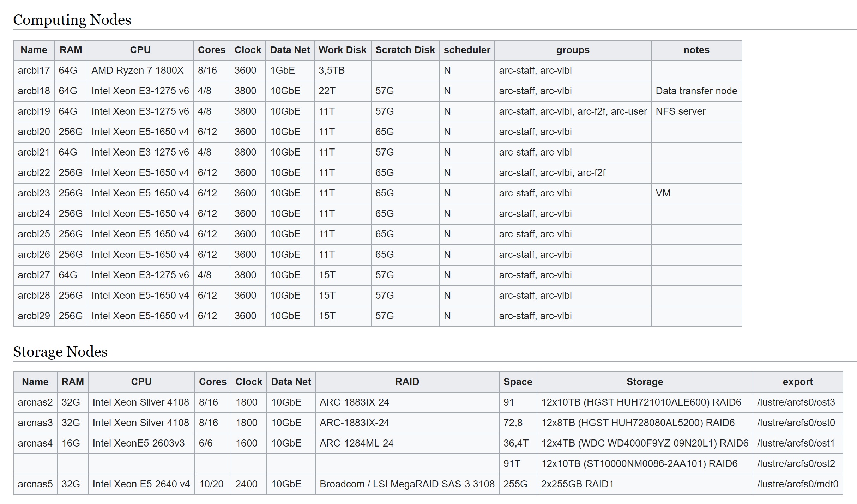Click the arcbl28 name cell
Viewport: 857px width, 504px height.
tap(34, 296)
